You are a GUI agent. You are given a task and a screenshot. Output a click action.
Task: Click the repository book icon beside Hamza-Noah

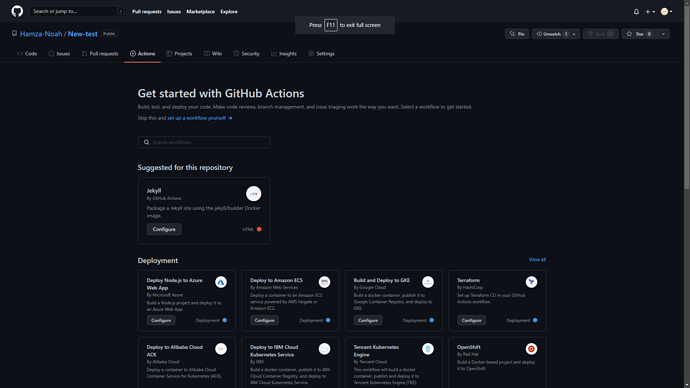pos(15,33)
